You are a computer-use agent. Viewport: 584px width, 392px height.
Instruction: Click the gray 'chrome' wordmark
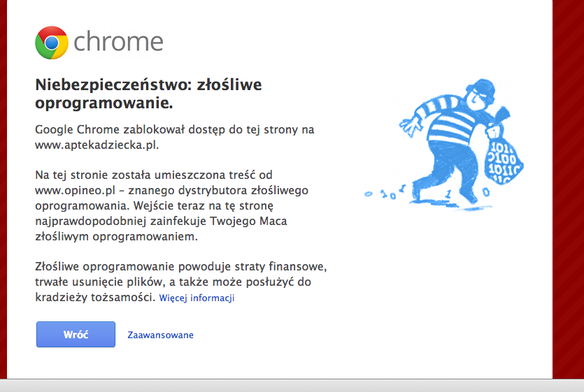(x=118, y=41)
